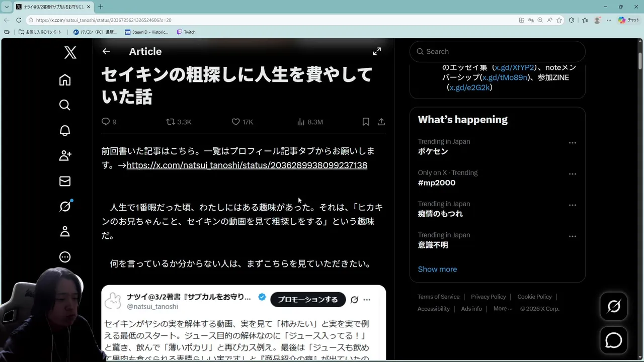Open the Follow people icon in sidebar

pyautogui.click(x=65, y=156)
